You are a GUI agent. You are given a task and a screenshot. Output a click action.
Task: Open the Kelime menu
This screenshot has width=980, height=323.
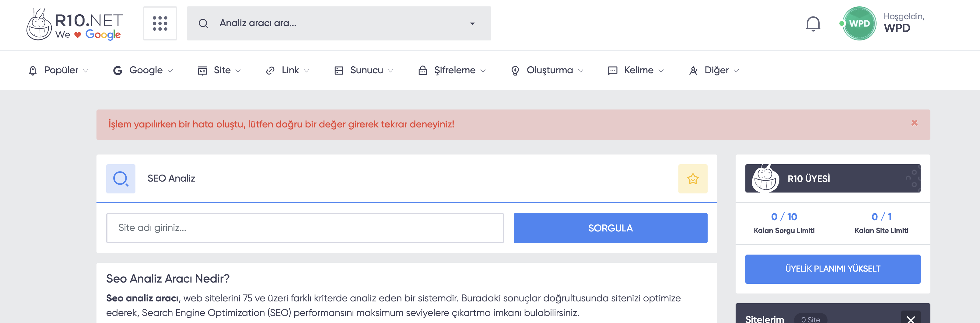[636, 70]
